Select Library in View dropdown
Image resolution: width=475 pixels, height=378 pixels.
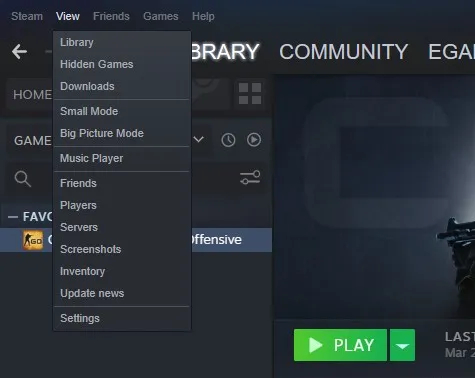click(122, 42)
